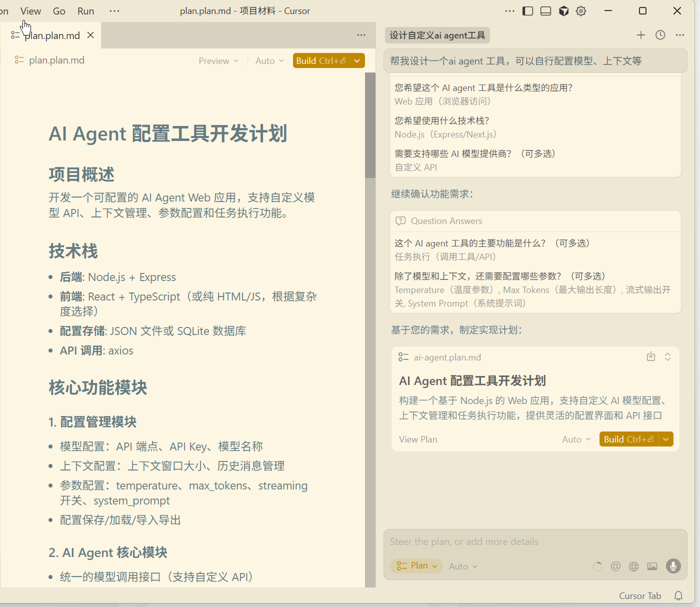Toggle the bottom panel layout icon
Viewport: 700px width, 607px height.
545,11
